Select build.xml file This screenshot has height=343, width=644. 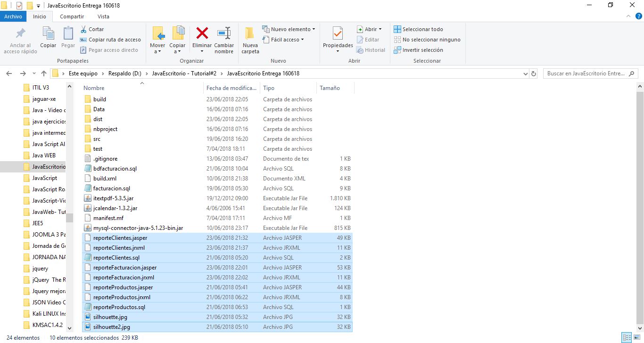[x=217, y=179]
